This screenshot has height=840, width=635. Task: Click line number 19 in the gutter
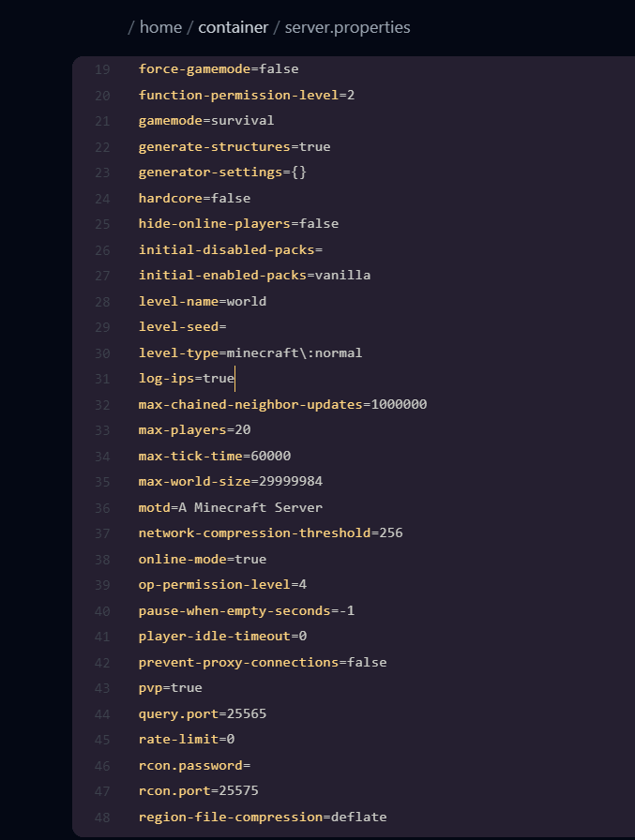(101, 68)
